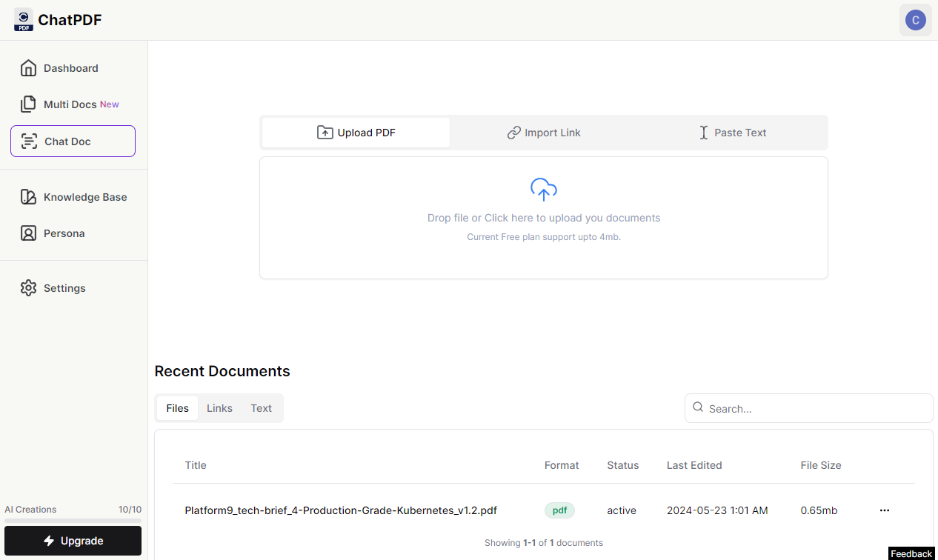Open Multi Docs from the sidebar
Image resolution: width=938 pixels, height=560 pixels.
tap(73, 104)
